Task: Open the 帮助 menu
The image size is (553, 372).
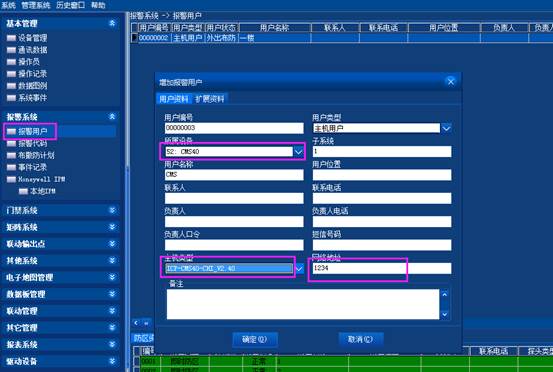Action: tap(98, 5)
